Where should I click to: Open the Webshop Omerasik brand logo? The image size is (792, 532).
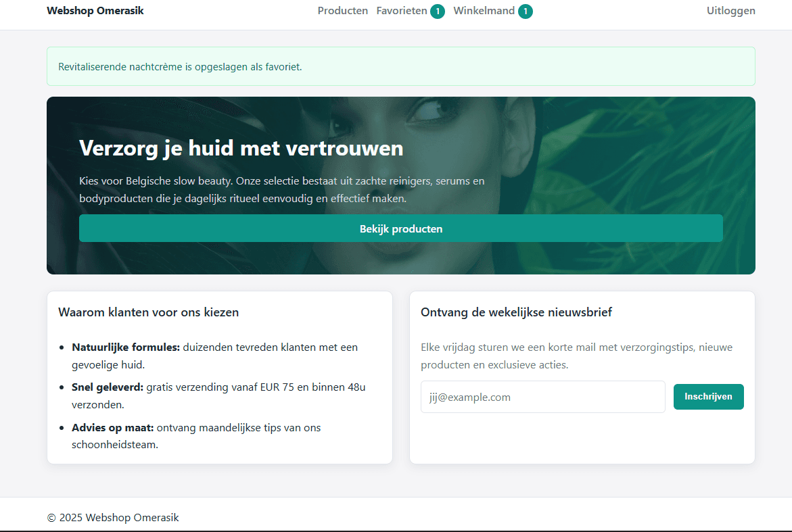[x=95, y=11]
